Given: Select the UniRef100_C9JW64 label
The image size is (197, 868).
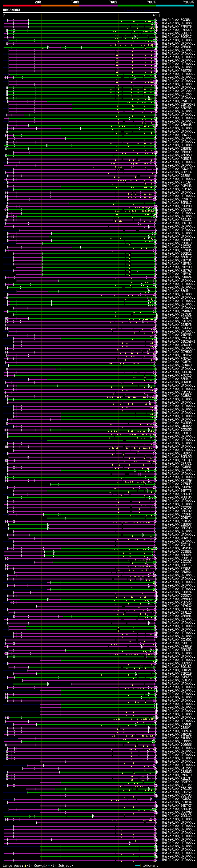Looking at the screenshot, I should (x=177, y=176).
